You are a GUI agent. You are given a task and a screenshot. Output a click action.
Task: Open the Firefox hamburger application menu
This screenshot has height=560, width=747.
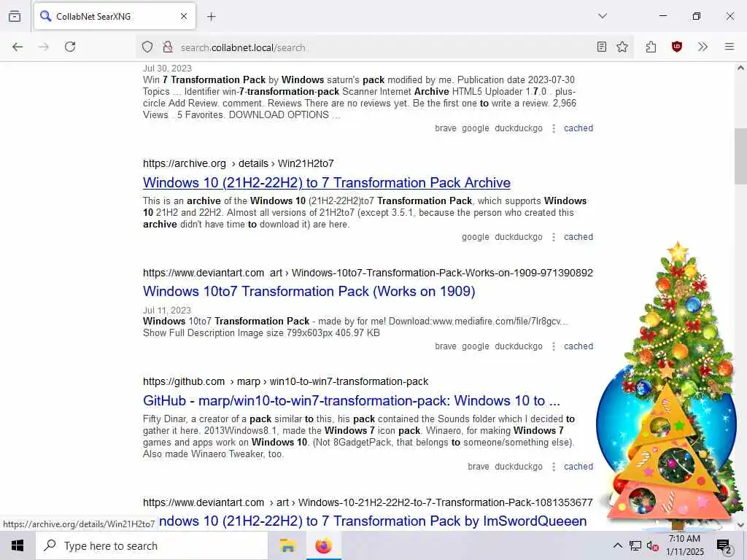tap(729, 47)
